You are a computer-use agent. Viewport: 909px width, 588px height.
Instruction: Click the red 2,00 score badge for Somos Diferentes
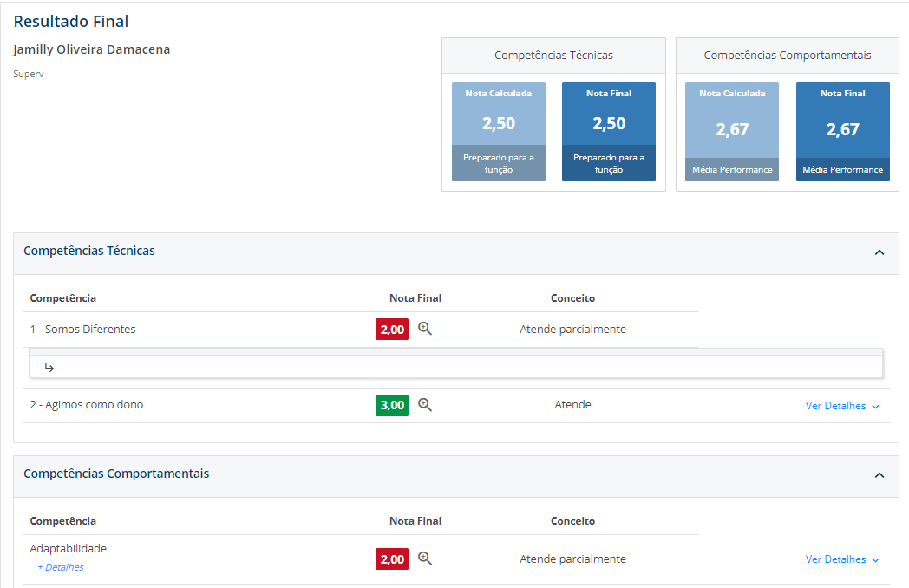point(392,330)
